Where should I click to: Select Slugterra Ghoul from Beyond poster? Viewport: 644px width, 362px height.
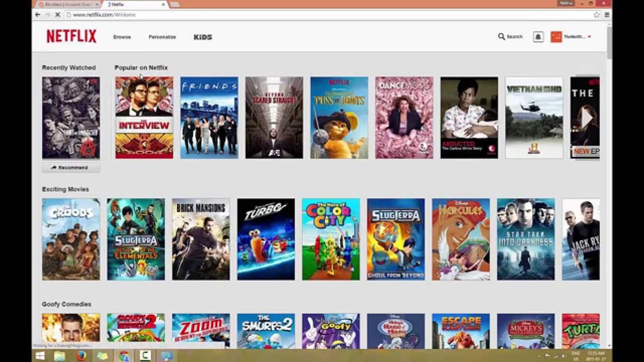point(395,239)
